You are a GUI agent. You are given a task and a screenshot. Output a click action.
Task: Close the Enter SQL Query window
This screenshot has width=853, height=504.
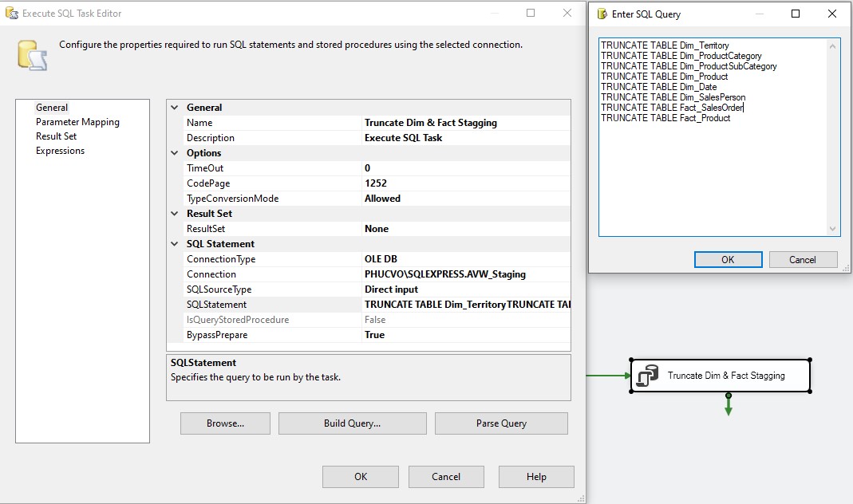pyautogui.click(x=831, y=14)
